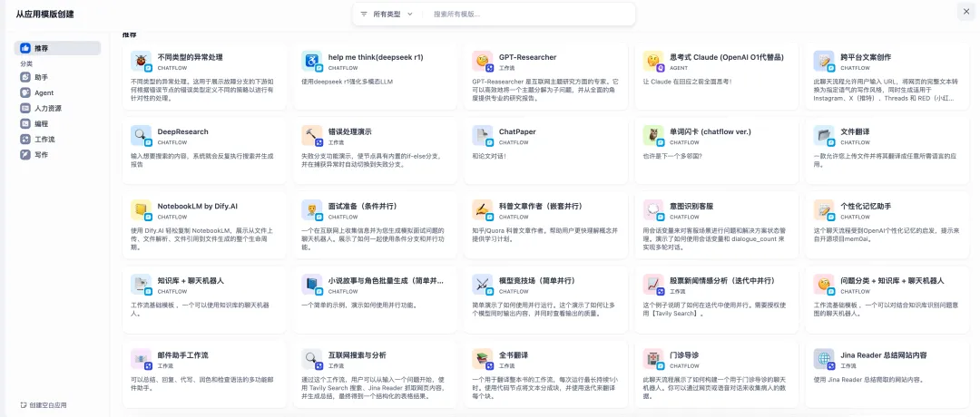Image resolution: width=980 pixels, height=417 pixels.
Task: Open the help me think(deepseek r1) template
Action: 377,74
